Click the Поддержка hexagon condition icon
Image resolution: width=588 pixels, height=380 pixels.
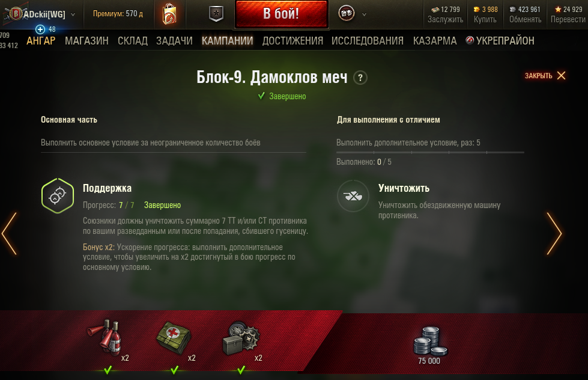coord(58,195)
